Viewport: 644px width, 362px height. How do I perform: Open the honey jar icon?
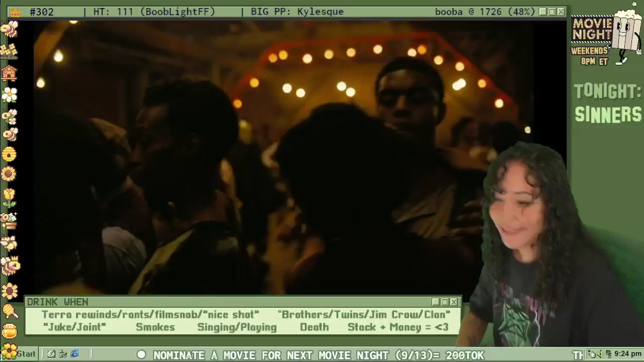9,331
